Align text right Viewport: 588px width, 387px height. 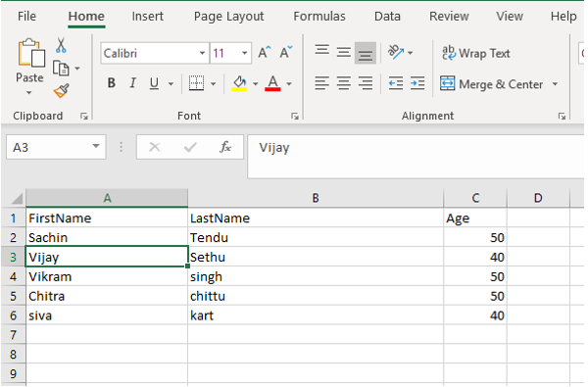click(x=366, y=83)
